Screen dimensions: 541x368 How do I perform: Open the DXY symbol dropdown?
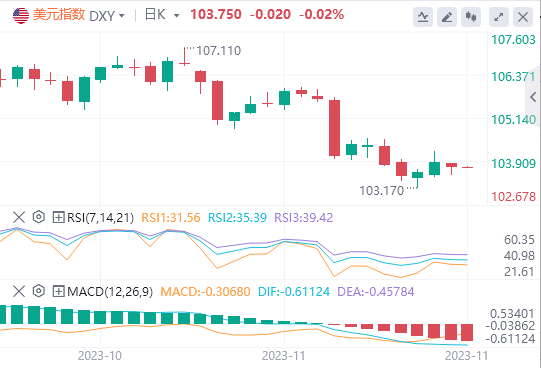107,16
